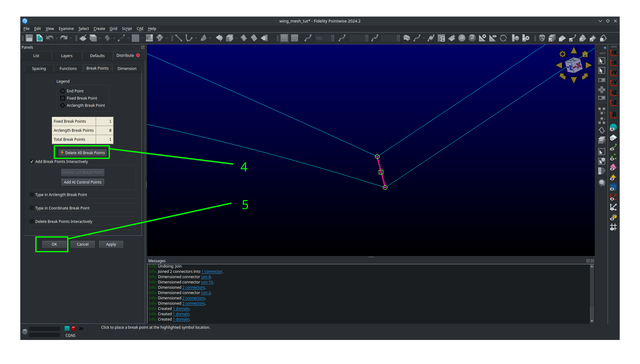The width and height of the screenshot is (640, 364).
Task: Collapse the right toolbar with the double chevron
Action: [x=605, y=47]
